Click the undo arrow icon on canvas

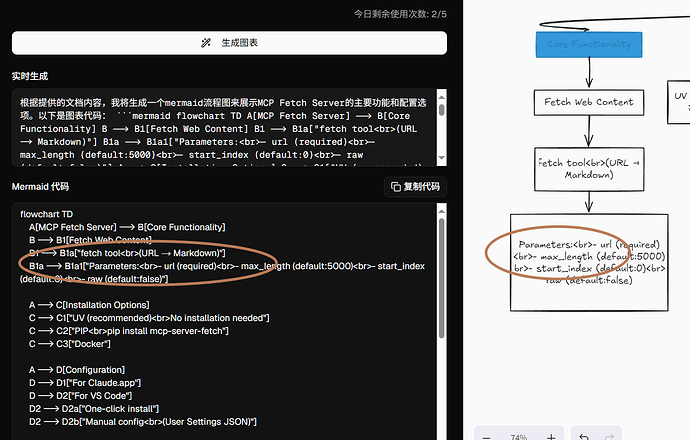click(x=584, y=437)
